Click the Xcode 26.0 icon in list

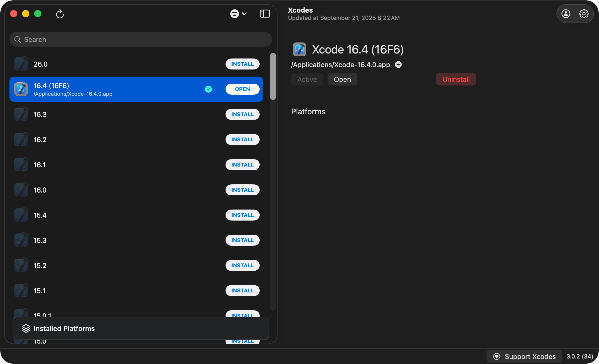point(21,64)
